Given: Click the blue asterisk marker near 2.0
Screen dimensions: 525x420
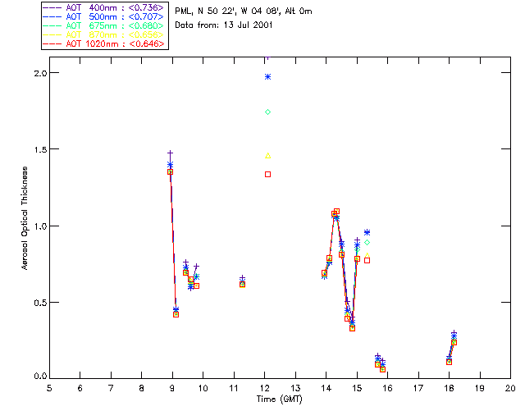Looking at the screenshot, I should coord(267,76).
